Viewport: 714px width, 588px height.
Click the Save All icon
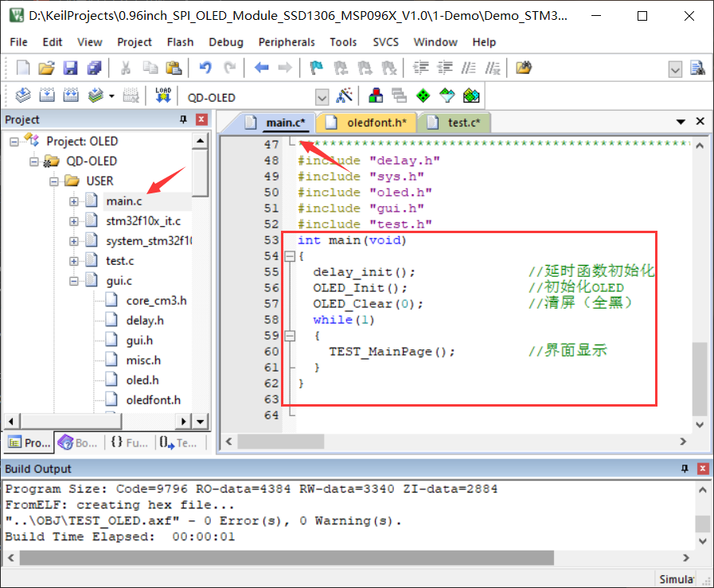(x=94, y=68)
